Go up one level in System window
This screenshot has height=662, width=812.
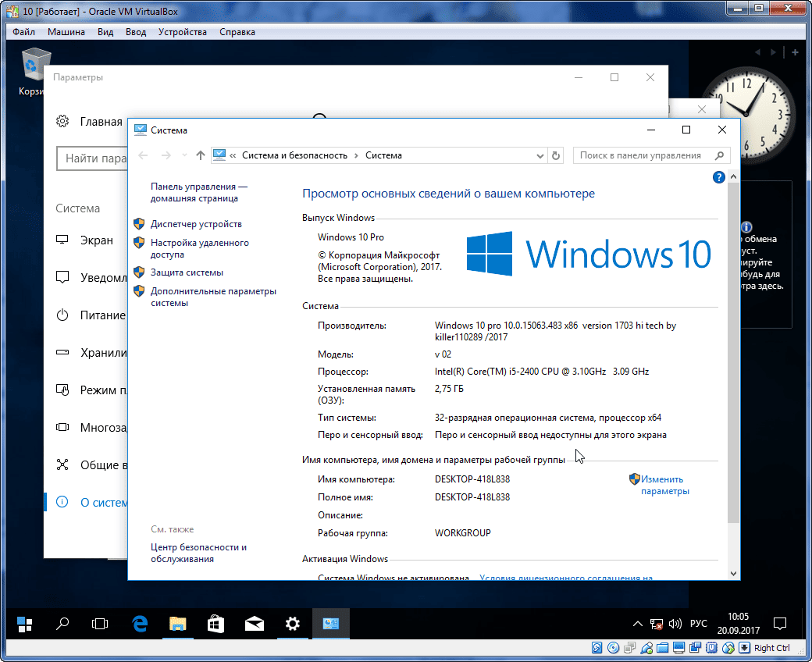(x=201, y=155)
